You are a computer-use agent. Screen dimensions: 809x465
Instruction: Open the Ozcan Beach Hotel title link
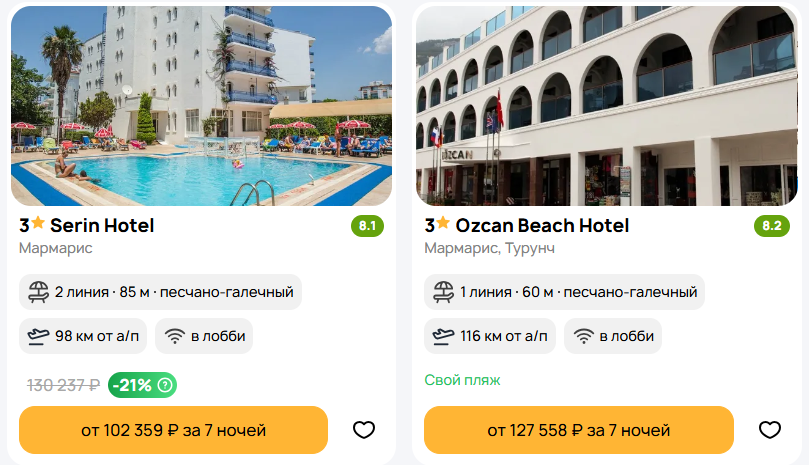542,226
